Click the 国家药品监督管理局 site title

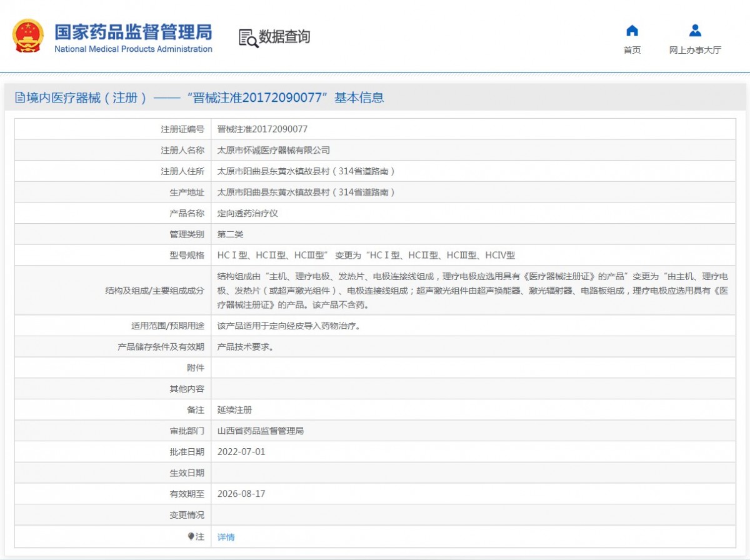pyautogui.click(x=133, y=31)
